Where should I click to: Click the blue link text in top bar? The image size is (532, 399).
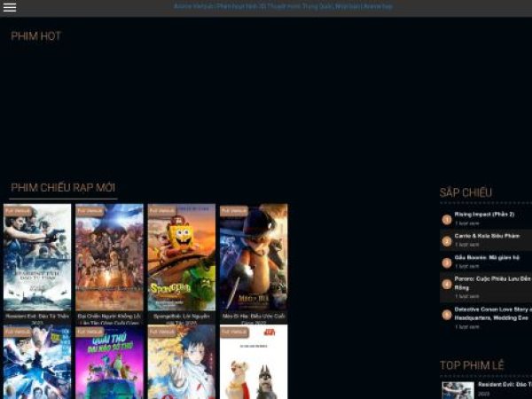[283, 6]
